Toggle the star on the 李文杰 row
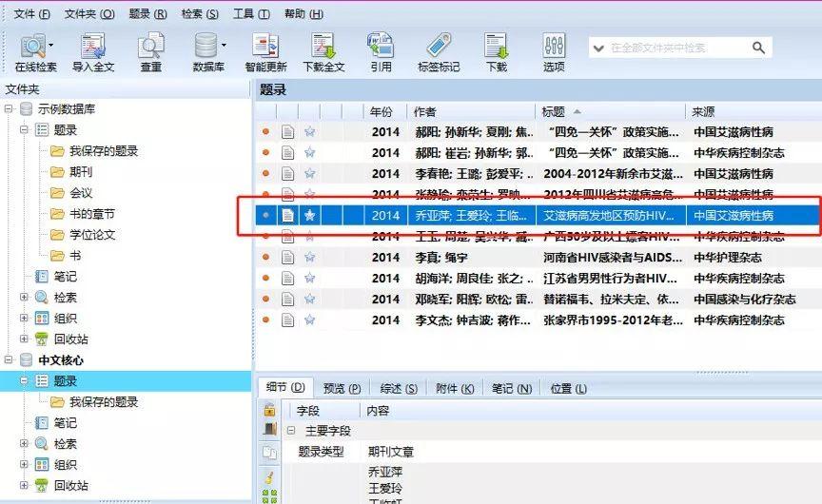This screenshot has width=822, height=504. pos(310,320)
